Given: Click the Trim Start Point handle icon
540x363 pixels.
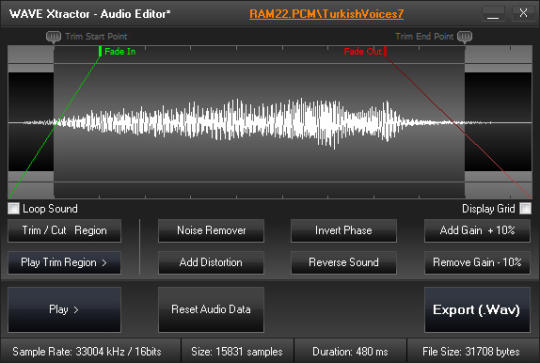Looking at the screenshot, I should click(x=53, y=37).
